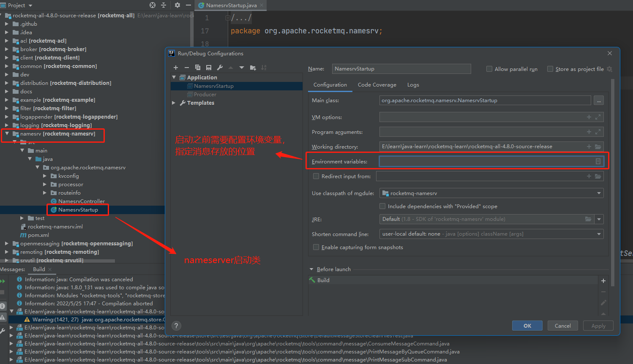Add a Before launch task

pos(603,281)
